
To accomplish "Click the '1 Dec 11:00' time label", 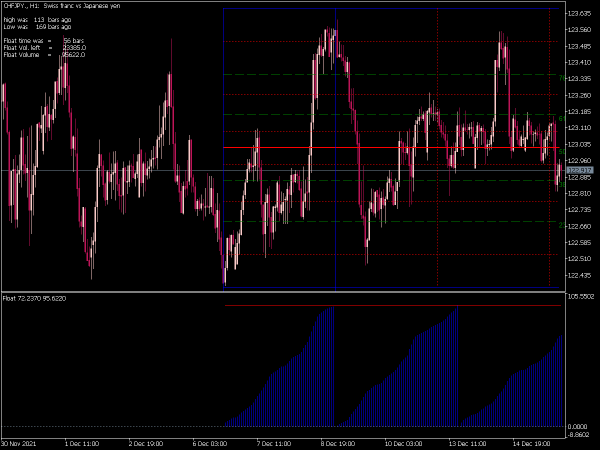I will [x=82, y=443].
